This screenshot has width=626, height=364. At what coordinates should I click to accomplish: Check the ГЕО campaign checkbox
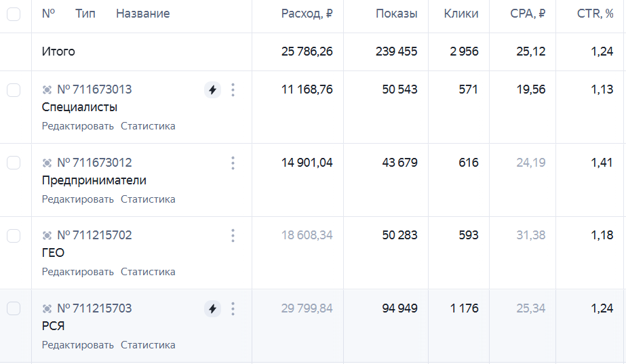coord(14,235)
